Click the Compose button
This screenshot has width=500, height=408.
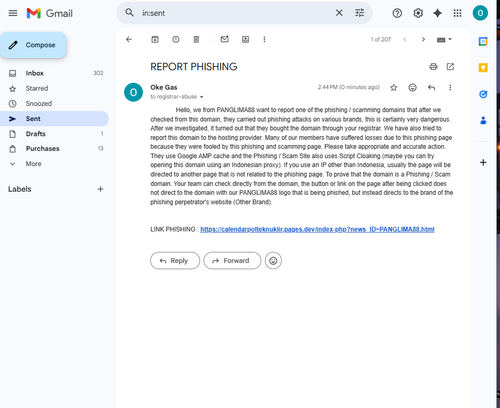[x=33, y=45]
